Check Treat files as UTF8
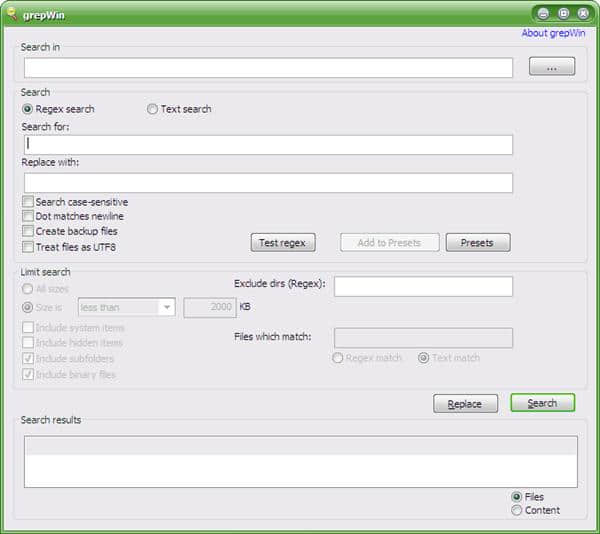Viewport: 600px width, 534px height. pos(28,247)
